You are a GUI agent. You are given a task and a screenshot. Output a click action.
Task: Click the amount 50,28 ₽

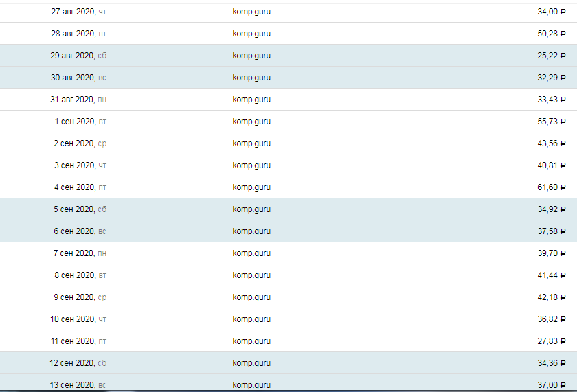(551, 34)
